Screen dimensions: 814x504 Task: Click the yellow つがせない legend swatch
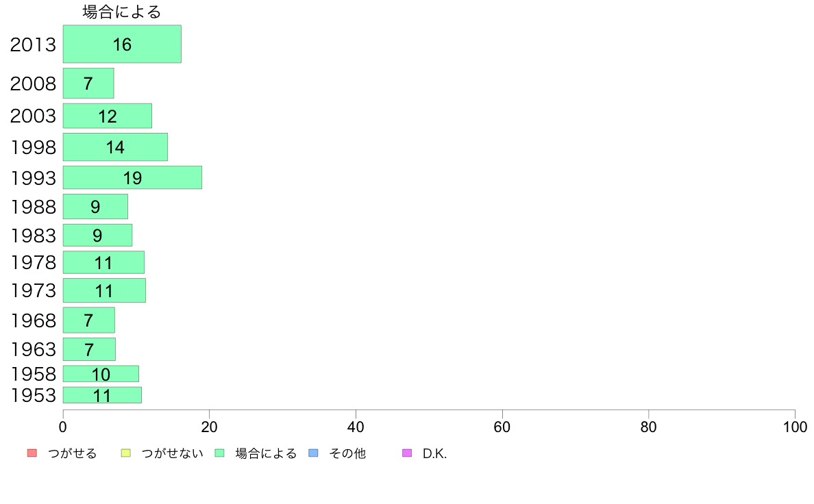click(x=125, y=453)
